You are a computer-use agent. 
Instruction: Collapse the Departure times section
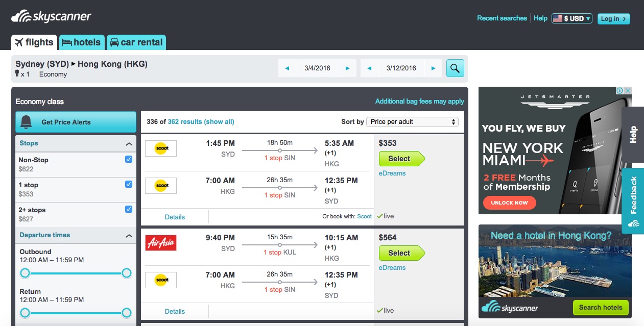(x=129, y=236)
